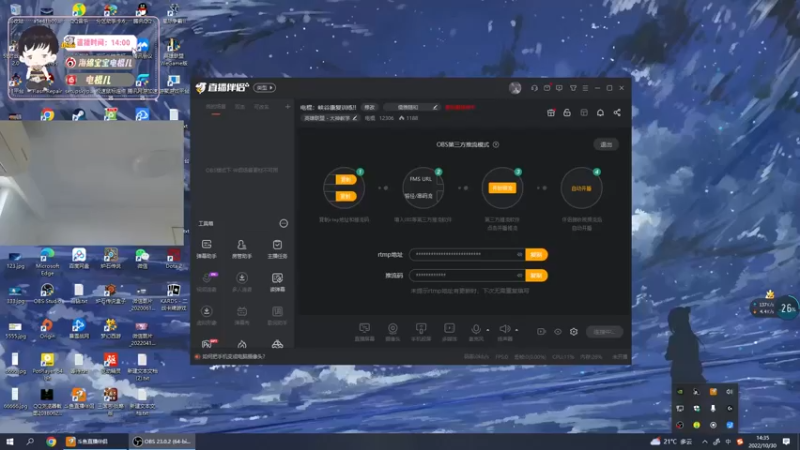Open the 类型 pill next to the logo
Viewport: 800px width, 450px height.
(x=265, y=88)
